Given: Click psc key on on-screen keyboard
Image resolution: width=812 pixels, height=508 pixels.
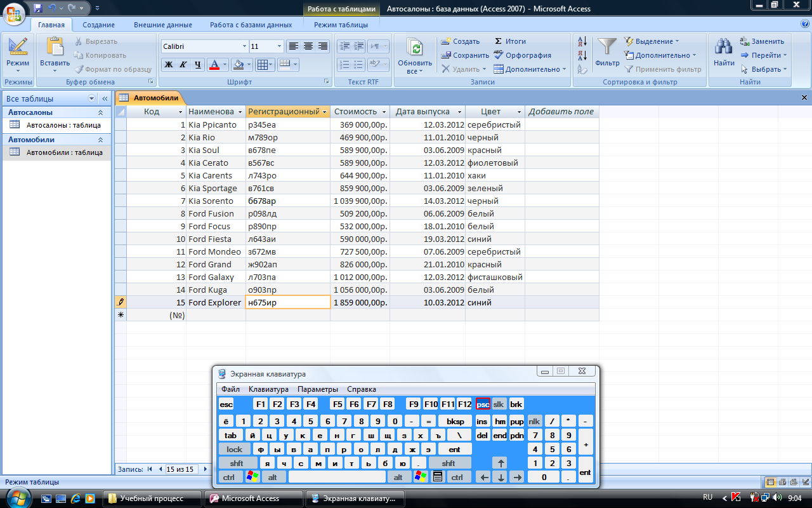Looking at the screenshot, I should click(483, 404).
